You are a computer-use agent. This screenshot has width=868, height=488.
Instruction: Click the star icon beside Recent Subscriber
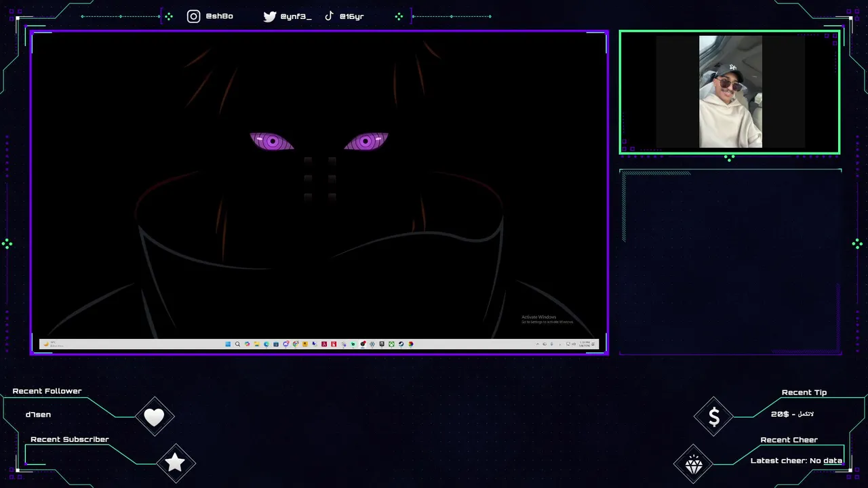175,463
